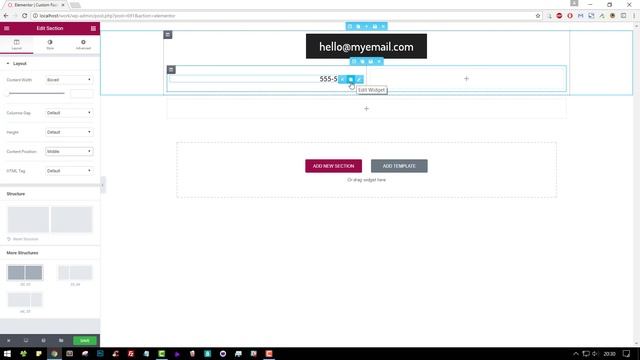Click the X exit icon in bottom panel
The height and width of the screenshot is (360, 640).
[9, 340]
